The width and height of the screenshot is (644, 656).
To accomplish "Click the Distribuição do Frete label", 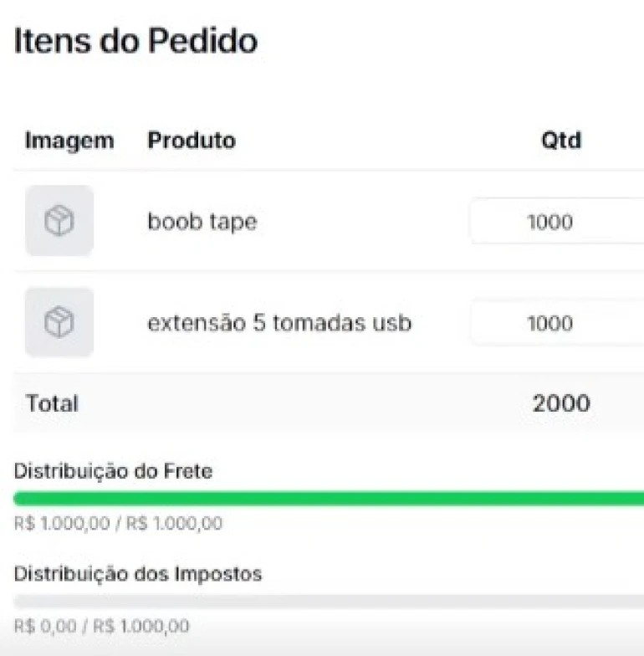I will (114, 472).
